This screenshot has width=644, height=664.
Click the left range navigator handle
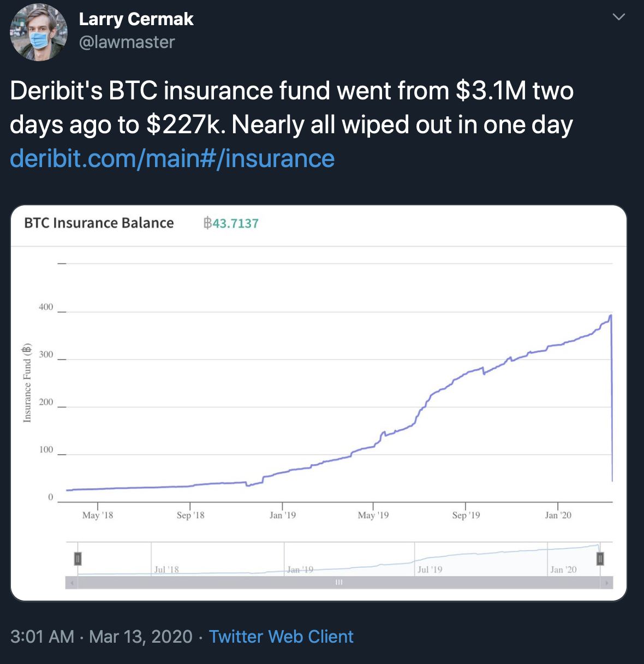point(78,559)
